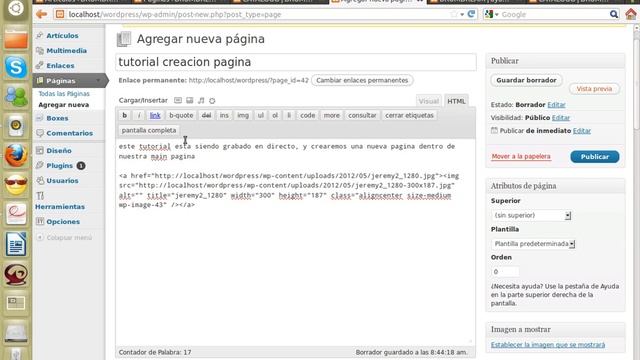Open Multimedia in admin sidebar
Viewport: 640px width, 360px height.
pos(66,51)
